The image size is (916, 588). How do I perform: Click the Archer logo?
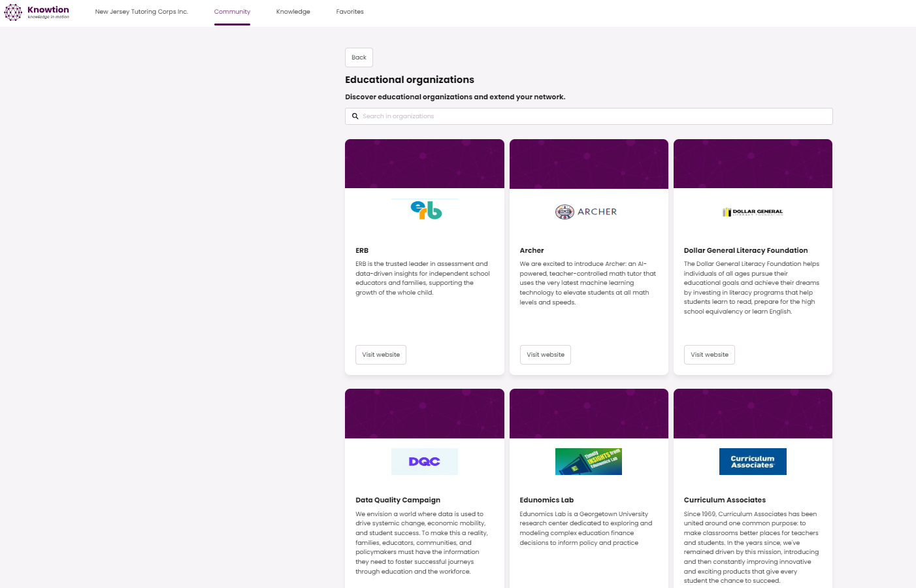[586, 212]
